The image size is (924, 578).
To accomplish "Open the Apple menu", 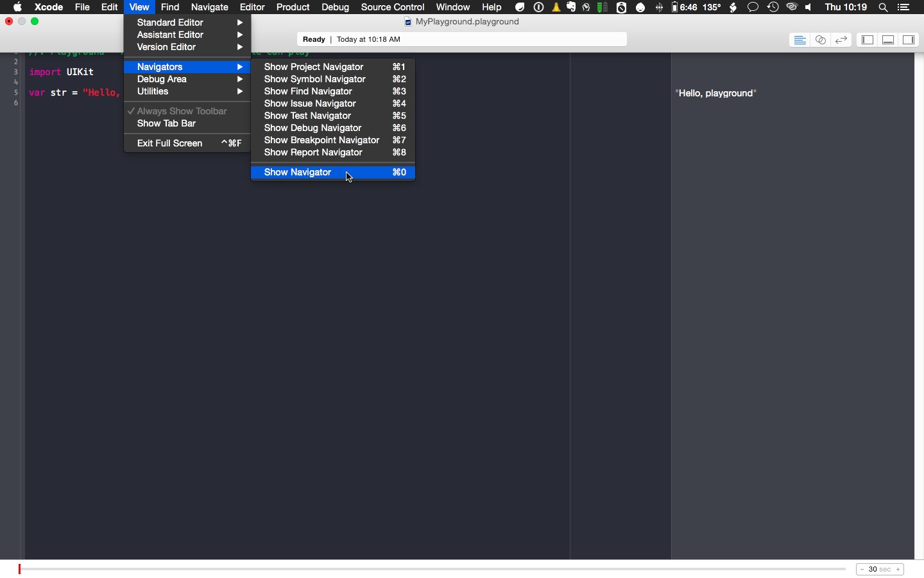I will click(17, 8).
